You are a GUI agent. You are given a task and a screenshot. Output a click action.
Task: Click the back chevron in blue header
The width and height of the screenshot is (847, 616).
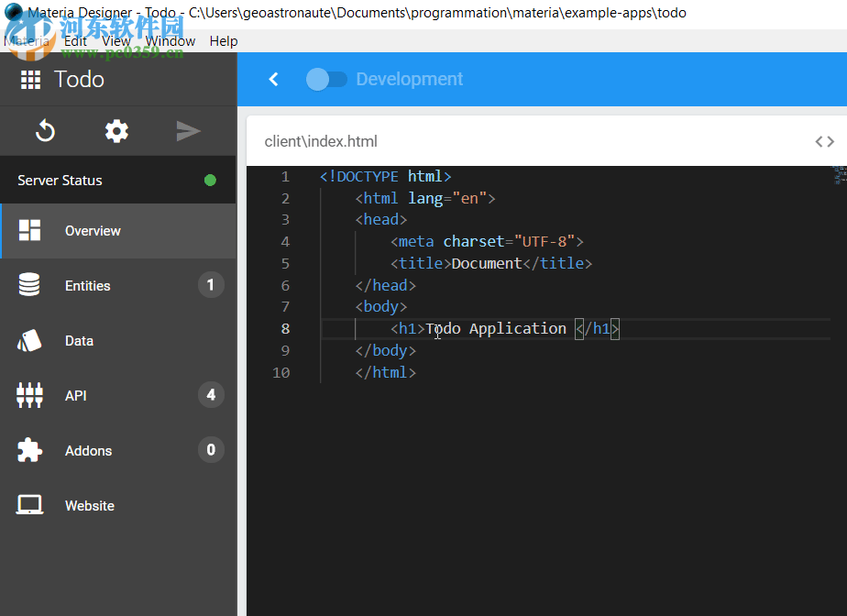(273, 80)
